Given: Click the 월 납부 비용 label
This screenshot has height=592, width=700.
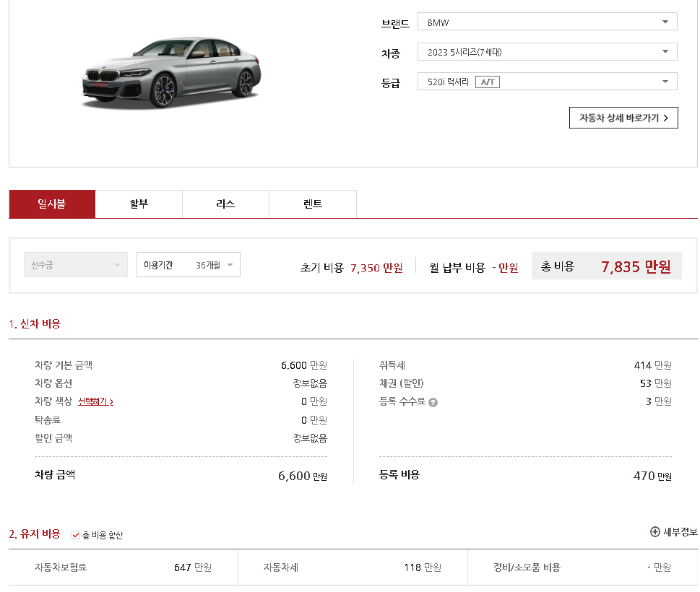Looking at the screenshot, I should point(457,268).
